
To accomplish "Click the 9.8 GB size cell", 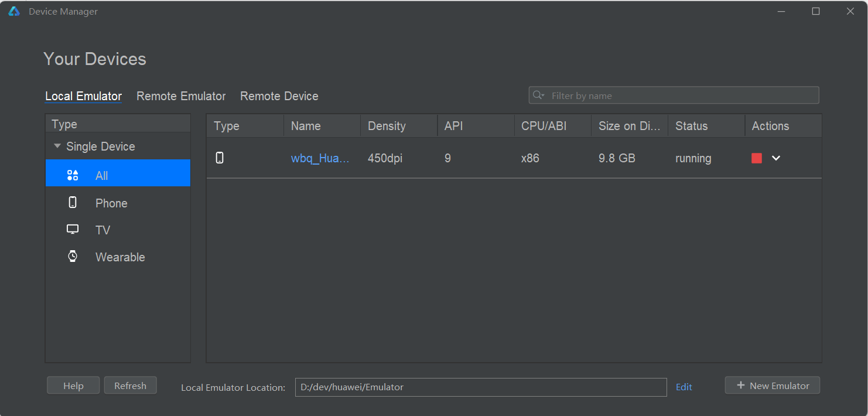I will pyautogui.click(x=617, y=158).
